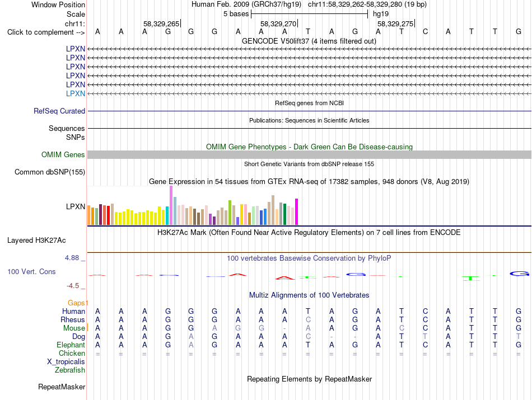
Task: Click the 4.88 PhyloP upper scale value
Action: pos(72,258)
